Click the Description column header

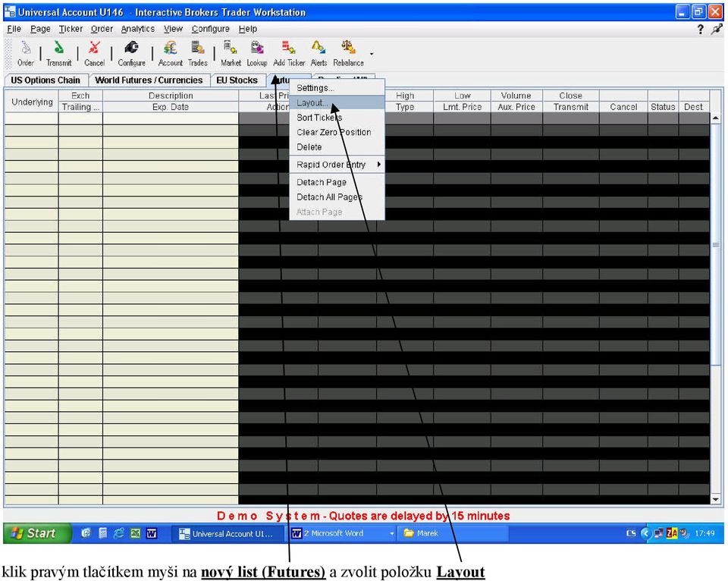click(x=171, y=96)
